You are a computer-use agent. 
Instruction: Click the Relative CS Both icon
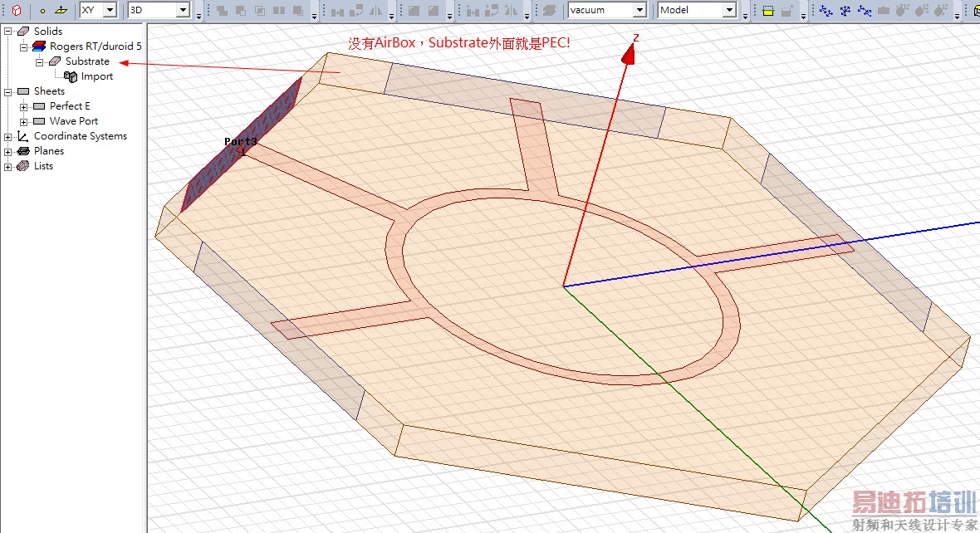(x=865, y=11)
